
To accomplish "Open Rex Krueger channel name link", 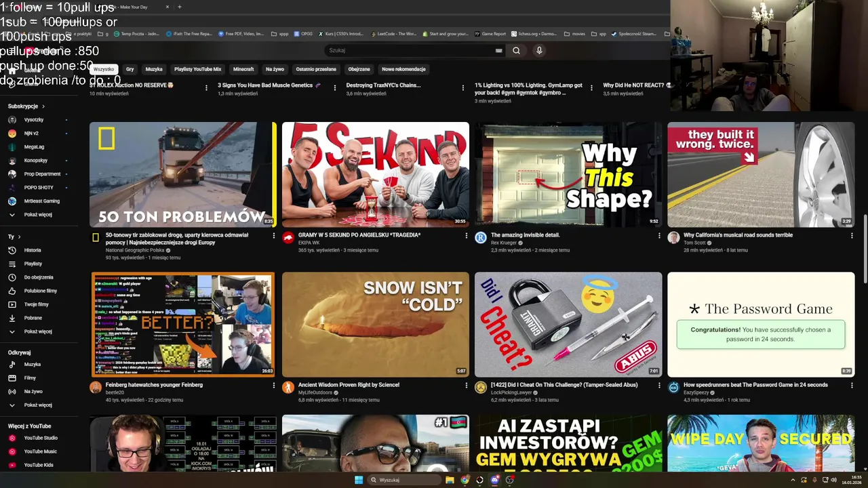I will [503, 243].
